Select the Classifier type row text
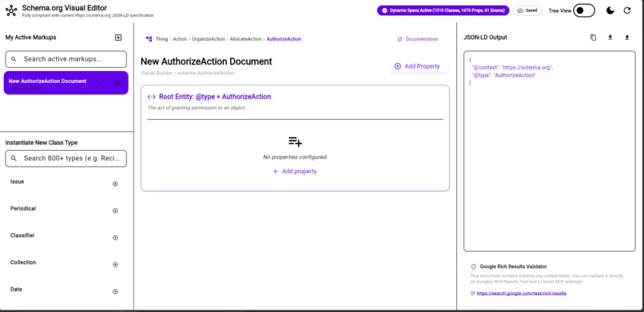644x312 pixels. point(22,235)
